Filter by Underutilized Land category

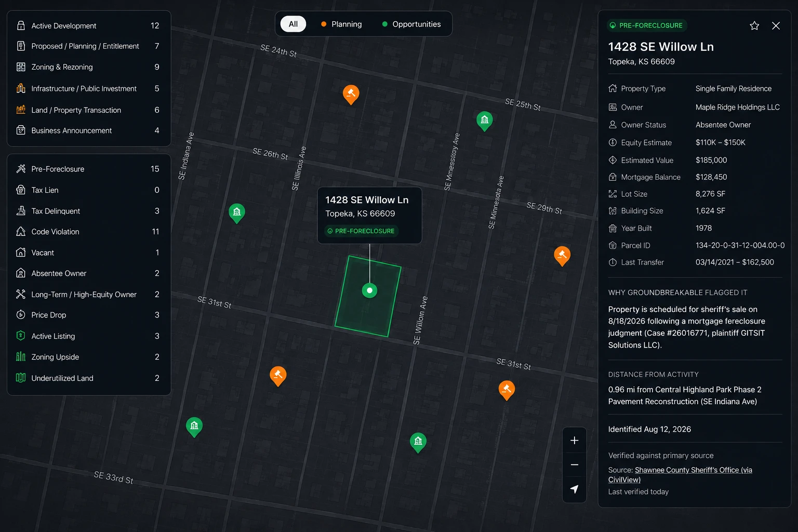click(x=89, y=378)
